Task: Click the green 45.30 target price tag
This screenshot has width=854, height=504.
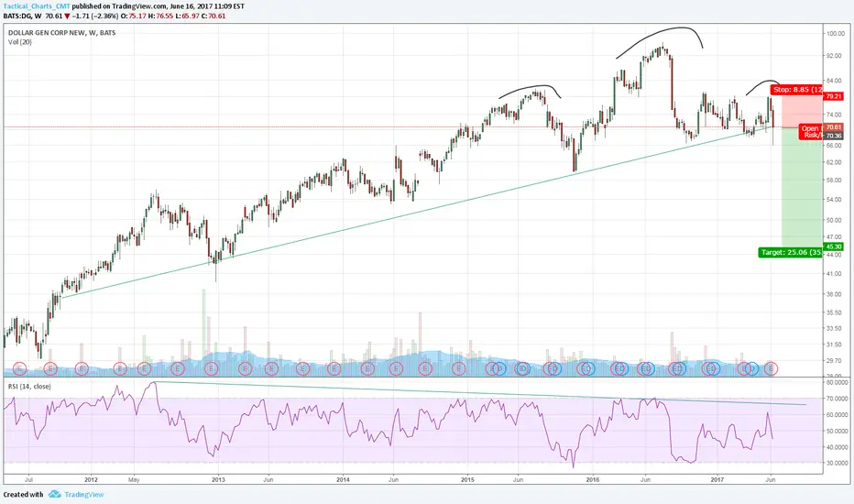Action: 834,247
